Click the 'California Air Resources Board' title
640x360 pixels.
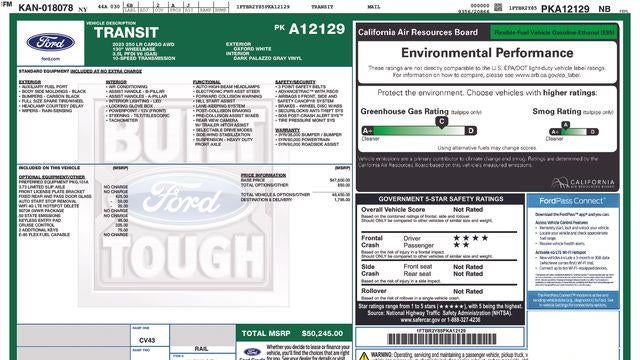418,32
